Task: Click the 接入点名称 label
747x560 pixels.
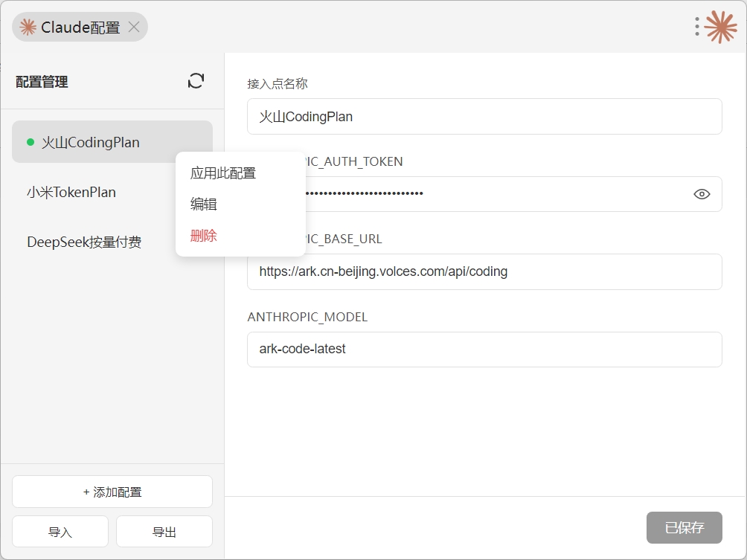Action: 278,84
